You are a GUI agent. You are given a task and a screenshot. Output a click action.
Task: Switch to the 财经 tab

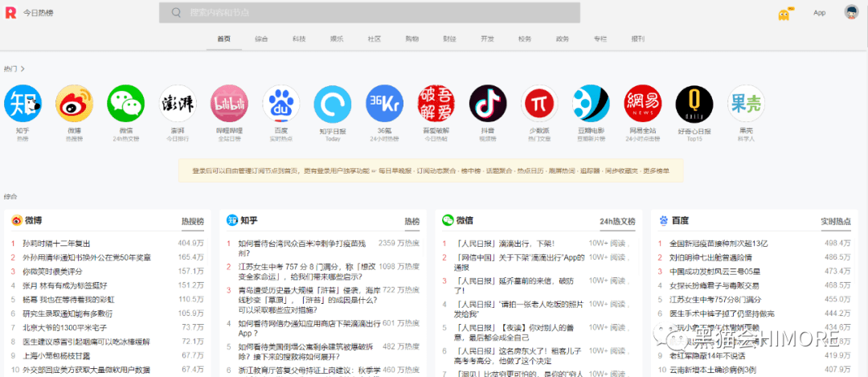[449, 39]
